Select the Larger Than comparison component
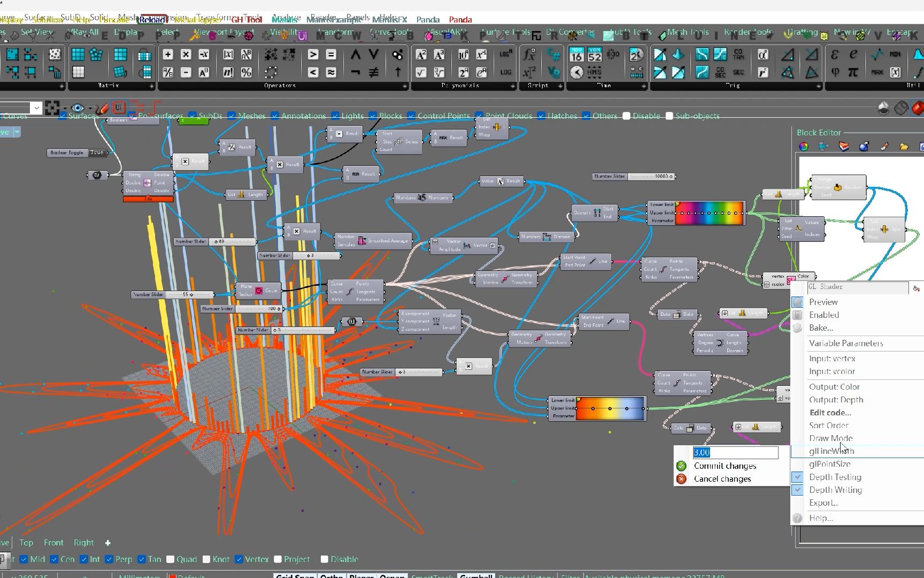 313,55
